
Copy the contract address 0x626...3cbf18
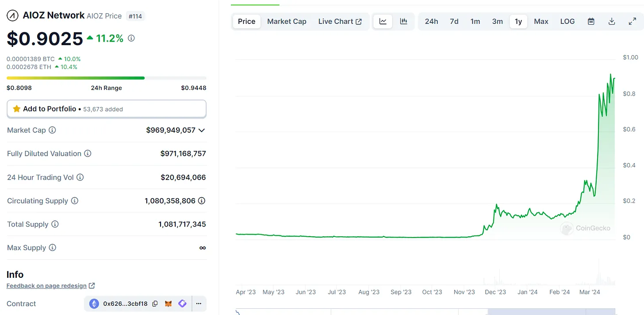coord(155,303)
